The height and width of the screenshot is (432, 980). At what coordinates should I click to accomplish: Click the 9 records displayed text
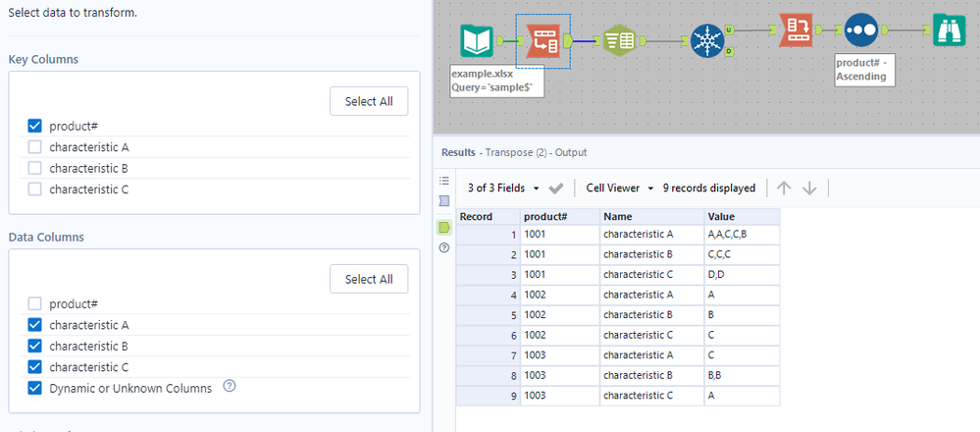coord(708,189)
